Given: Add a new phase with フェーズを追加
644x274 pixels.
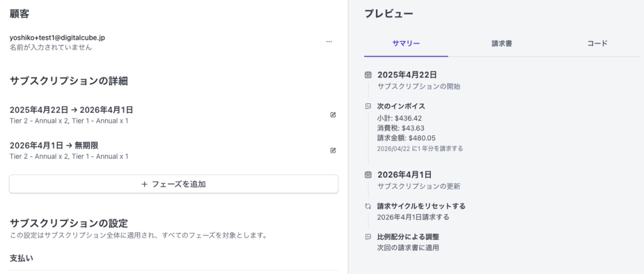Looking at the screenshot, I should pos(174,184).
